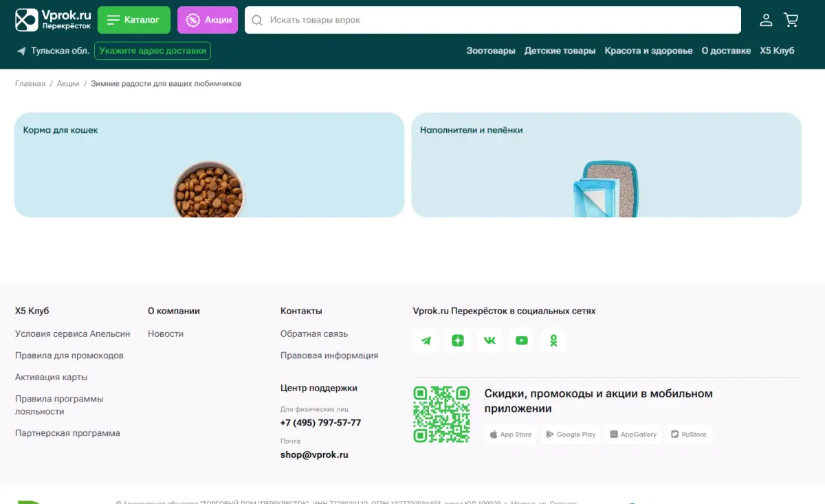Click the shop@vprok.ru email address
Screen dimensions: 825x504
[314, 455]
